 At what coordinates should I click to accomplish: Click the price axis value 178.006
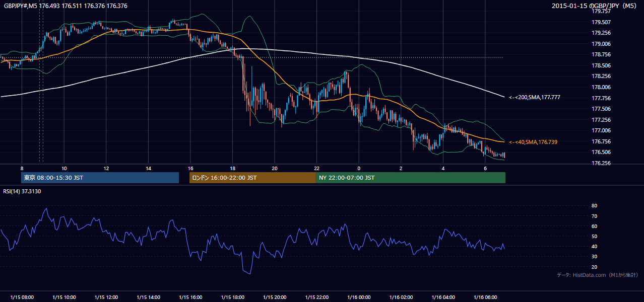pos(602,87)
